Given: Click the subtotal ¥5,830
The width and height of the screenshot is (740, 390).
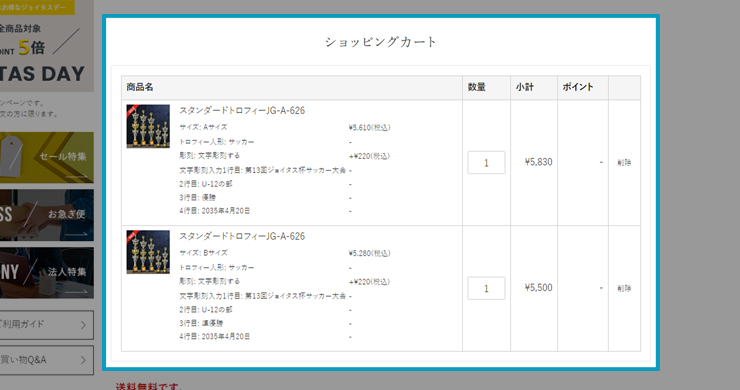Looking at the screenshot, I should 538,162.
